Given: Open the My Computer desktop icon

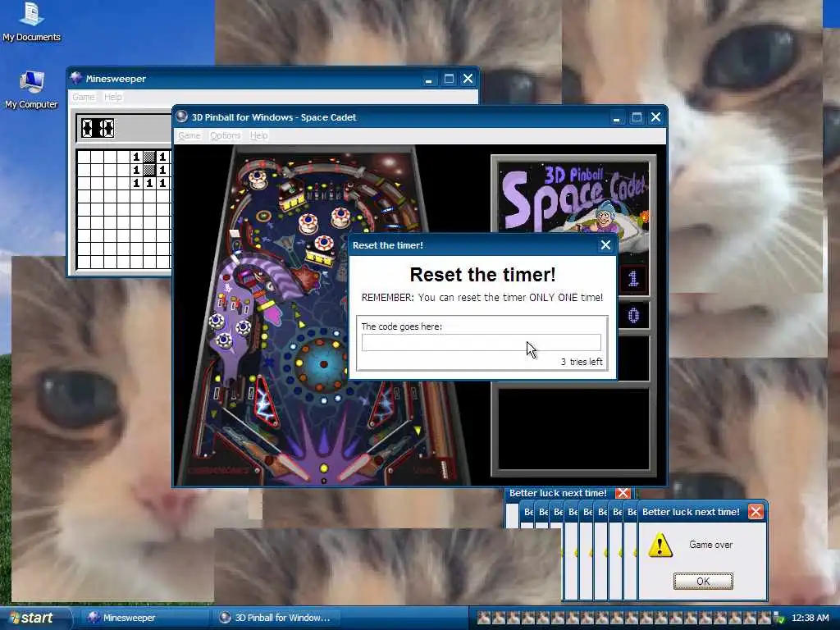Looking at the screenshot, I should point(31,89).
